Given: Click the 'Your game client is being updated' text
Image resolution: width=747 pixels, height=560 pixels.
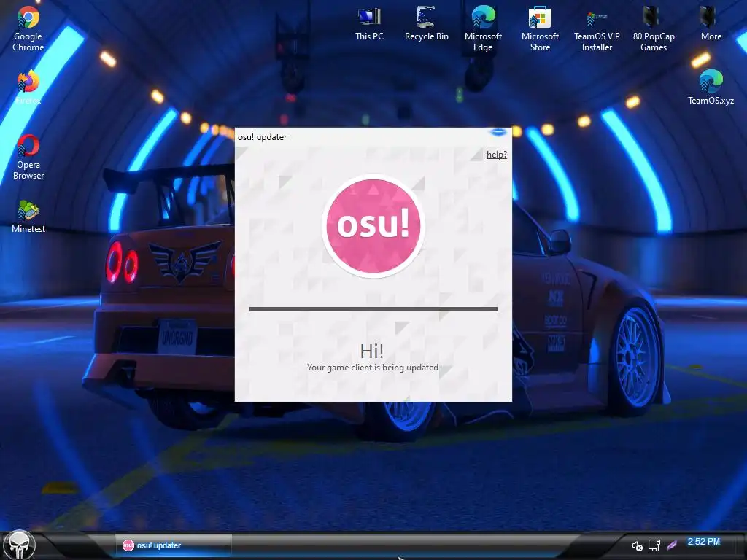Looking at the screenshot, I should (x=373, y=367).
